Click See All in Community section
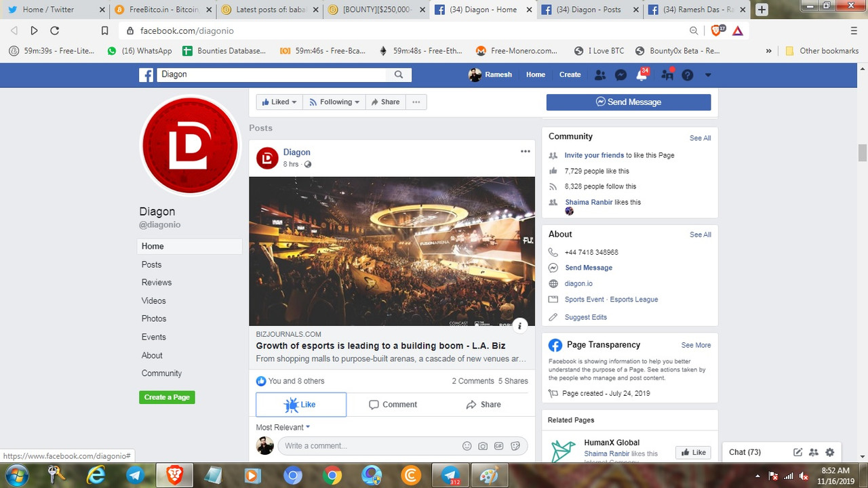Viewport: 868px width, 488px height. point(701,138)
